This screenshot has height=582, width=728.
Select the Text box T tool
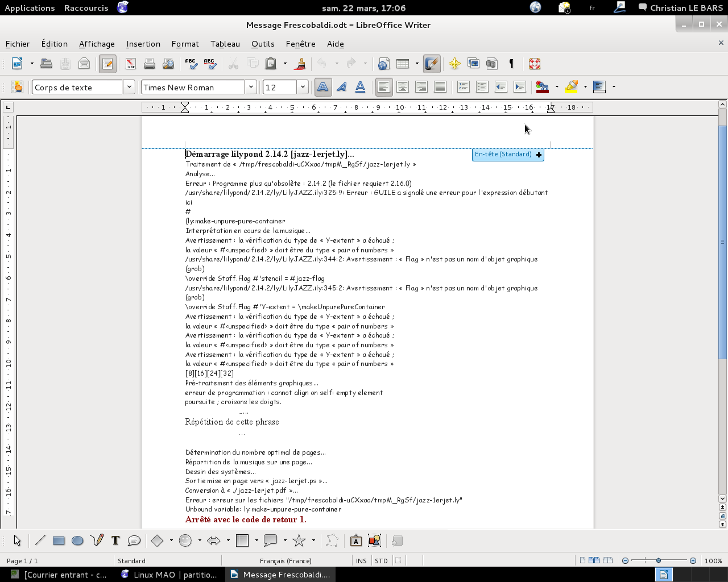(x=115, y=541)
